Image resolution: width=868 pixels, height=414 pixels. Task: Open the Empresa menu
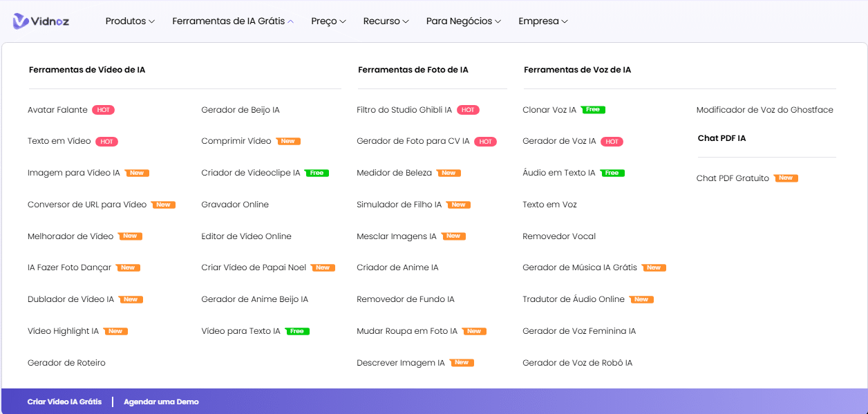coord(543,21)
